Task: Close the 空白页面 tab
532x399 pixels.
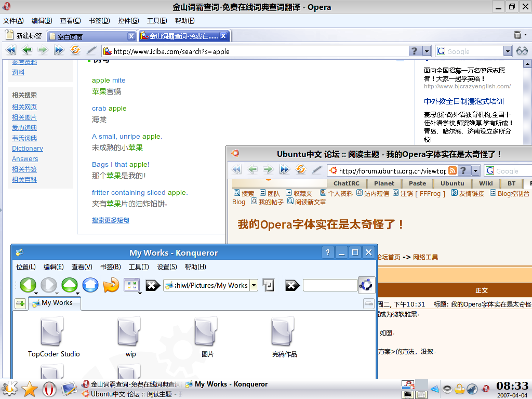Action: pos(131,36)
